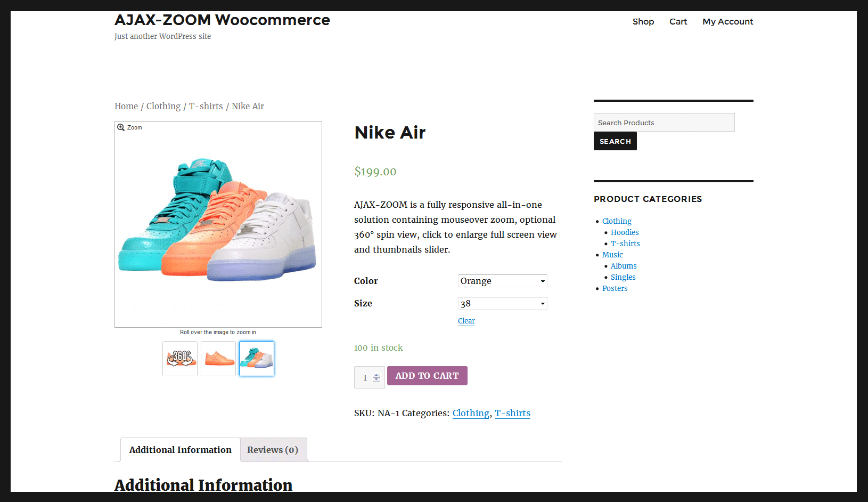868x502 pixels.
Task: Click the black SEARCH button
Action: click(x=615, y=141)
